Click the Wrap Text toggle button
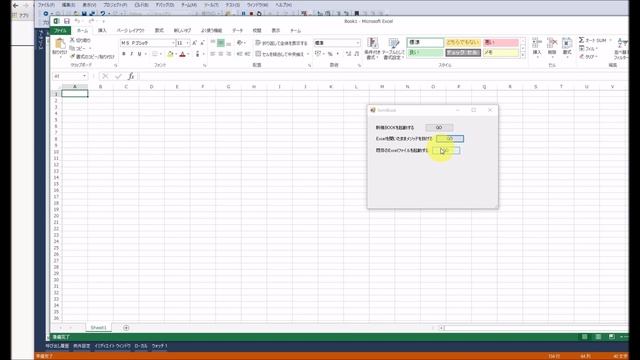This screenshot has height=360, width=640. [281, 43]
